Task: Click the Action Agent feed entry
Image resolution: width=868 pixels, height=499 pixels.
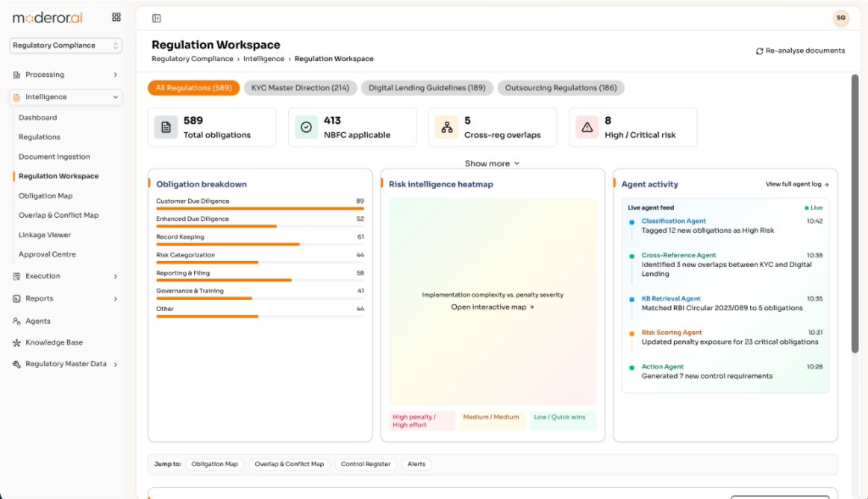Action: tap(726, 371)
